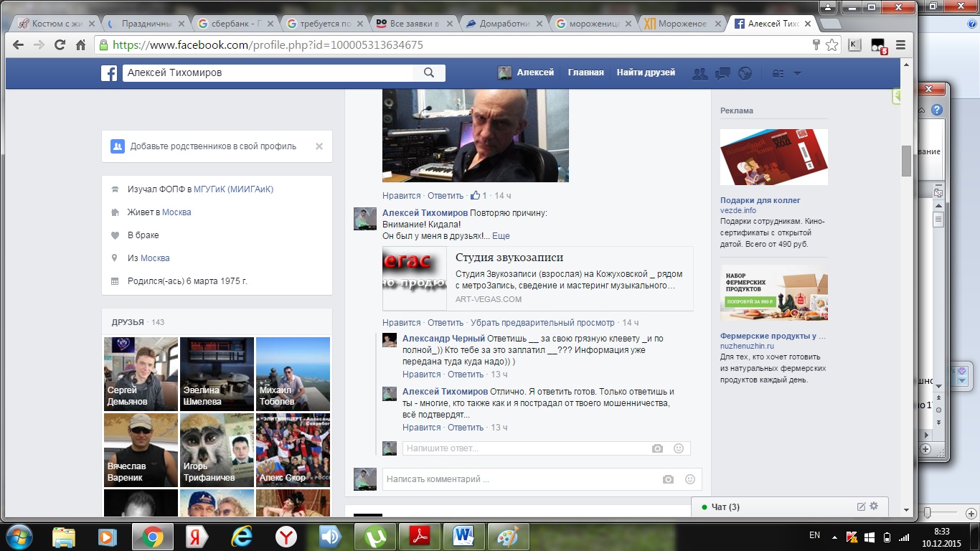Open the uTorrent taskbar icon

pos(374,537)
